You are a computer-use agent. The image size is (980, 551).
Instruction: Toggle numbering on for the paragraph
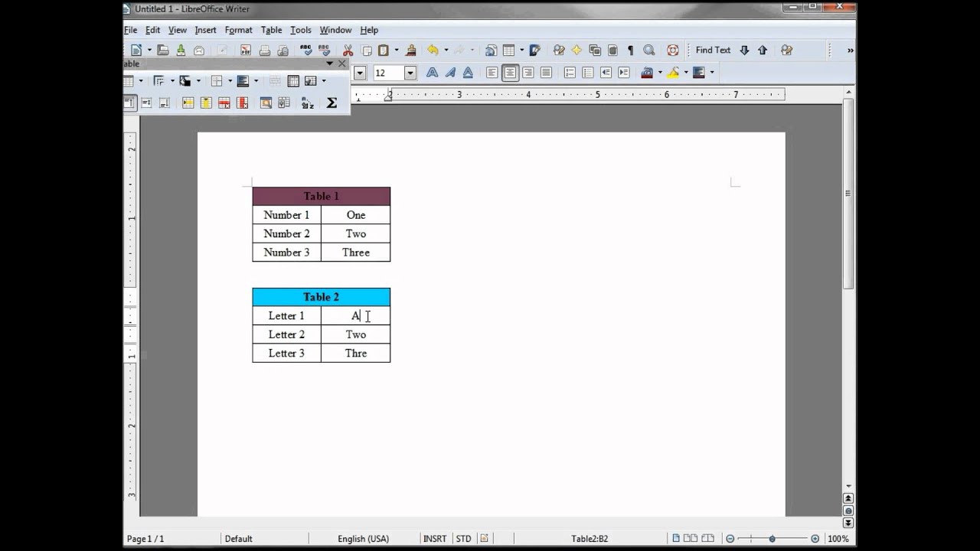570,73
